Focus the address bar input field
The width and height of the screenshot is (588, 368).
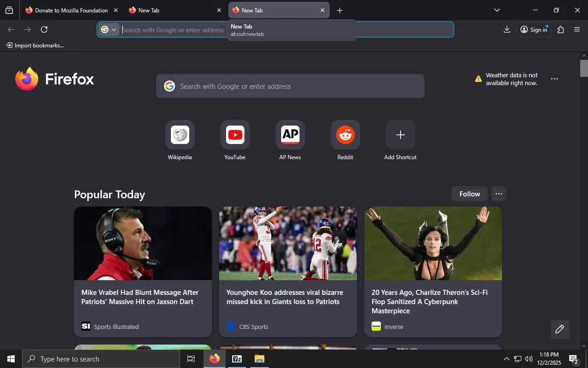(276, 29)
